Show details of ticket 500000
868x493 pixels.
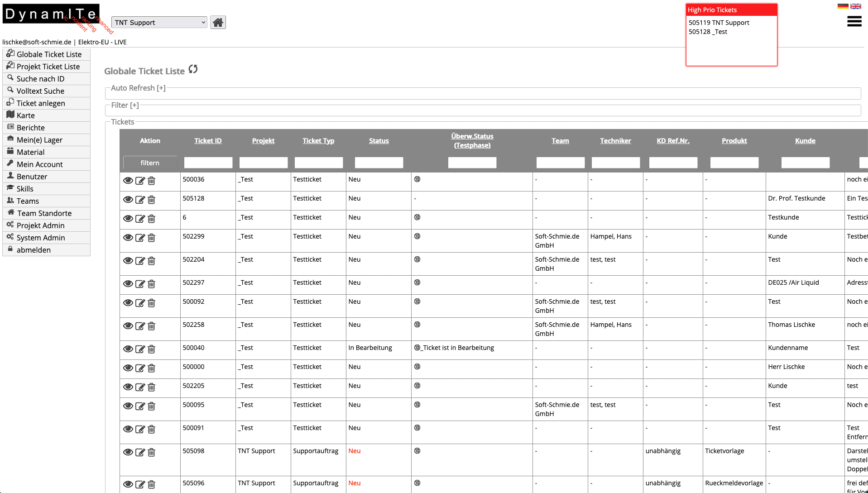pos(128,368)
